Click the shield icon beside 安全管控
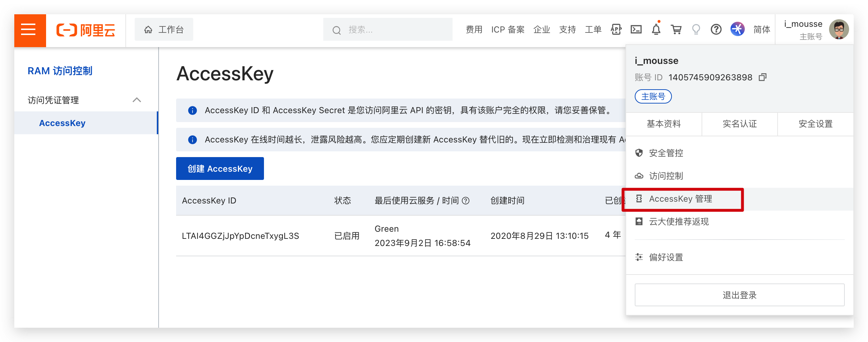 tap(639, 153)
